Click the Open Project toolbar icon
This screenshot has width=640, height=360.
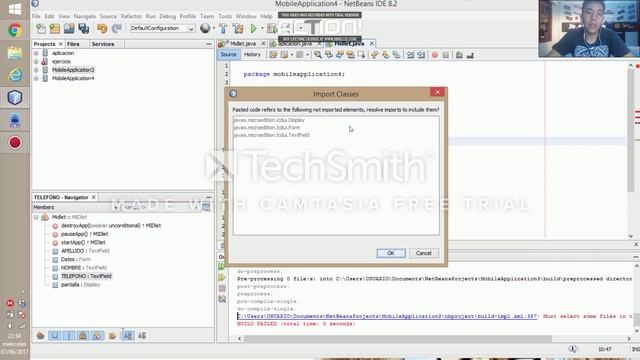[x=69, y=29]
